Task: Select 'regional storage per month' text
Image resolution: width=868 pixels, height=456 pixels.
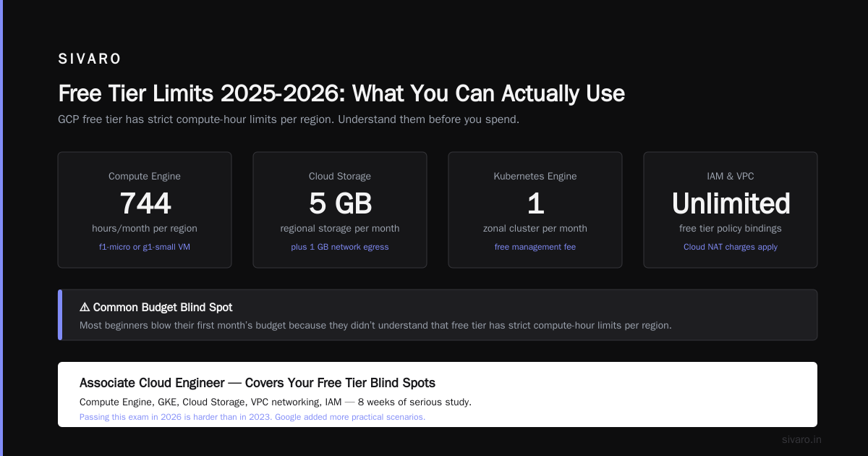Action: (x=340, y=229)
